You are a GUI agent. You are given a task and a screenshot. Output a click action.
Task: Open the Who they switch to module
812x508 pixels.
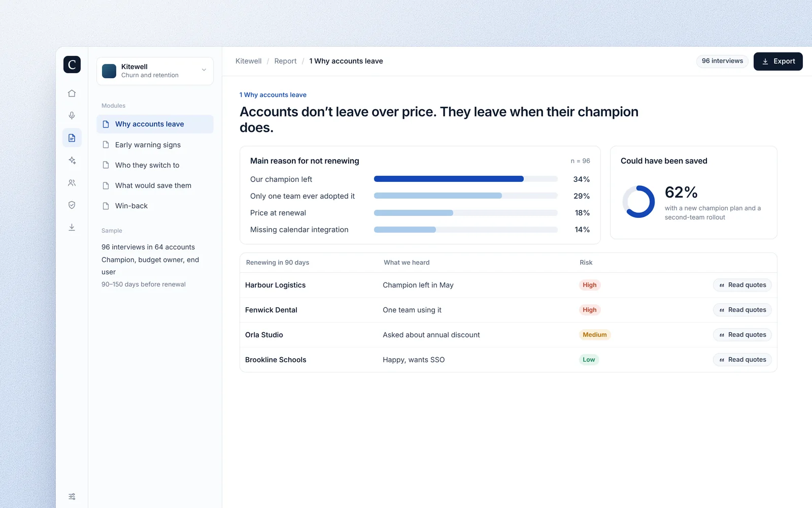click(155, 165)
